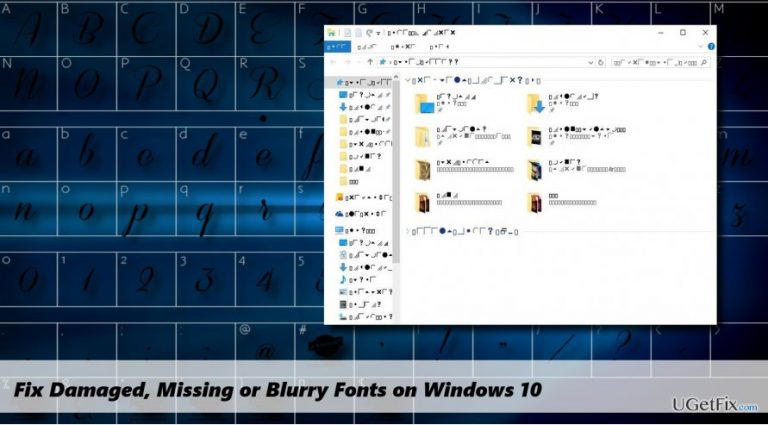Go back using the Back arrow
768x425 pixels.
click(x=334, y=62)
